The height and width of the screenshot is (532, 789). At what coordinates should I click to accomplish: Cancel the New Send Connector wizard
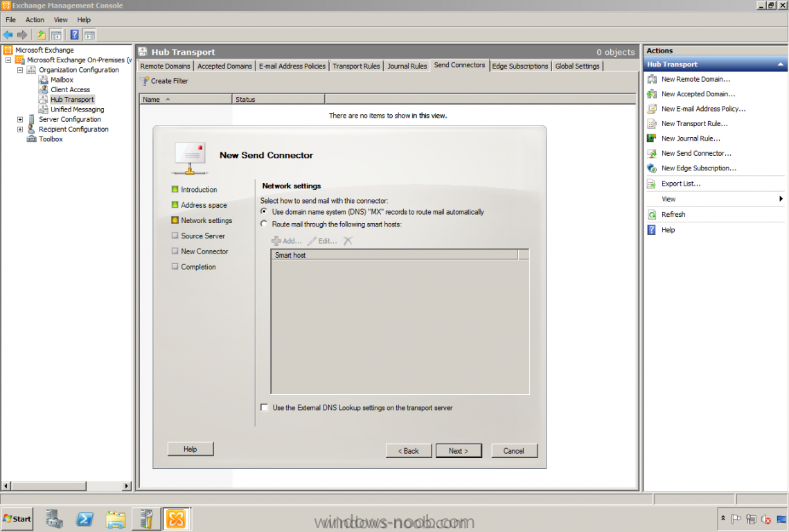click(x=514, y=450)
